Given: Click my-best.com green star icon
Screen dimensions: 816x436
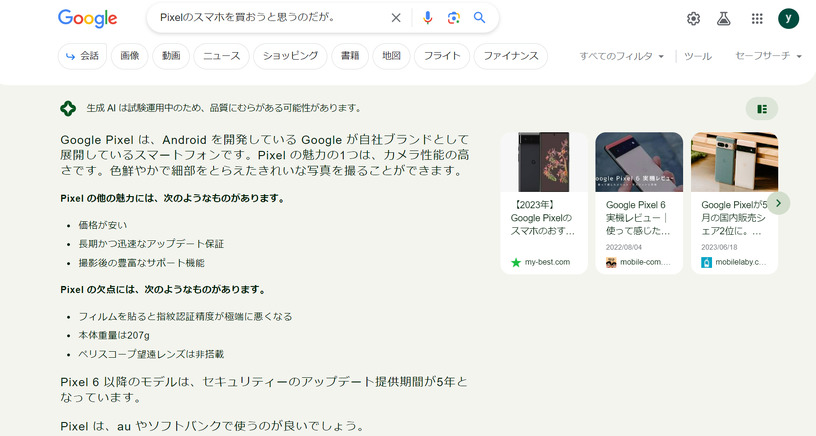Looking at the screenshot, I should (516, 262).
